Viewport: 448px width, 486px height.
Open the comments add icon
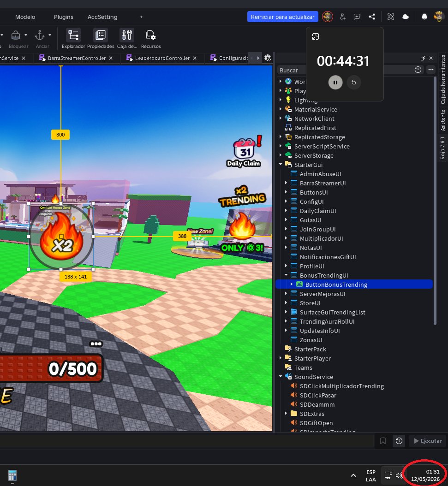click(x=357, y=17)
